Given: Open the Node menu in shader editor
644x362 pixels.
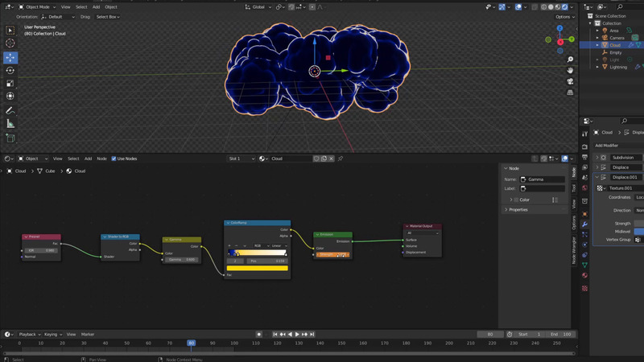Looking at the screenshot, I should [101, 158].
